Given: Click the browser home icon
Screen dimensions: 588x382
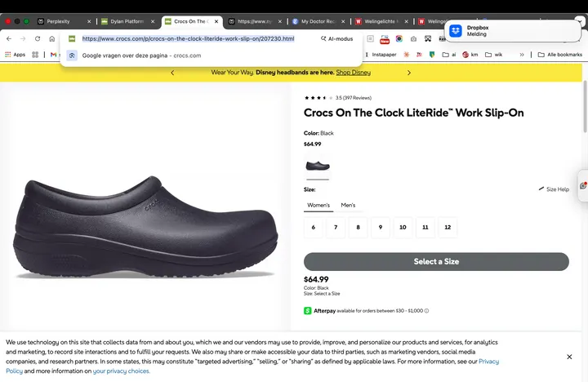Looking at the screenshot, I should click(52, 38).
